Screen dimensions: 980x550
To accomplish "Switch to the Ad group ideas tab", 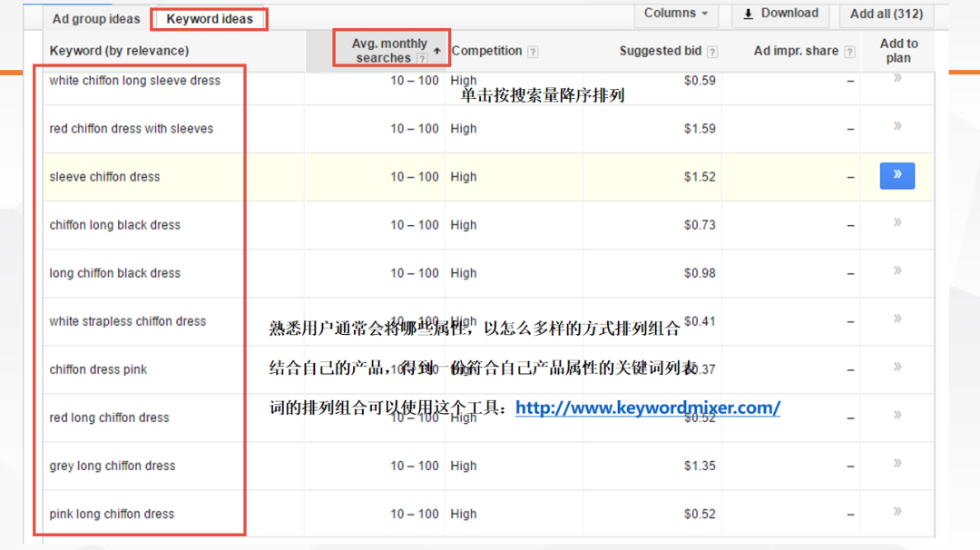I will [x=96, y=19].
